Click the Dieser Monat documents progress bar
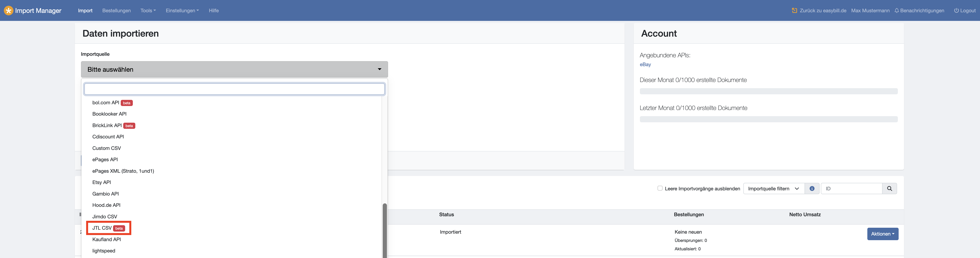Viewport: 980px width, 258px height. coord(768,91)
